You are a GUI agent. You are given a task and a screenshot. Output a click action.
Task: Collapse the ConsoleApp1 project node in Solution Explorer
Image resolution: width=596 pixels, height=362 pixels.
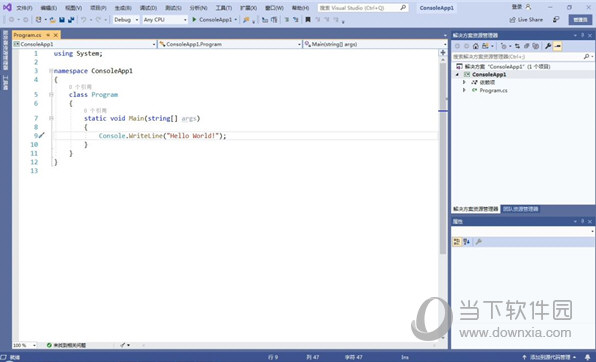pos(458,75)
